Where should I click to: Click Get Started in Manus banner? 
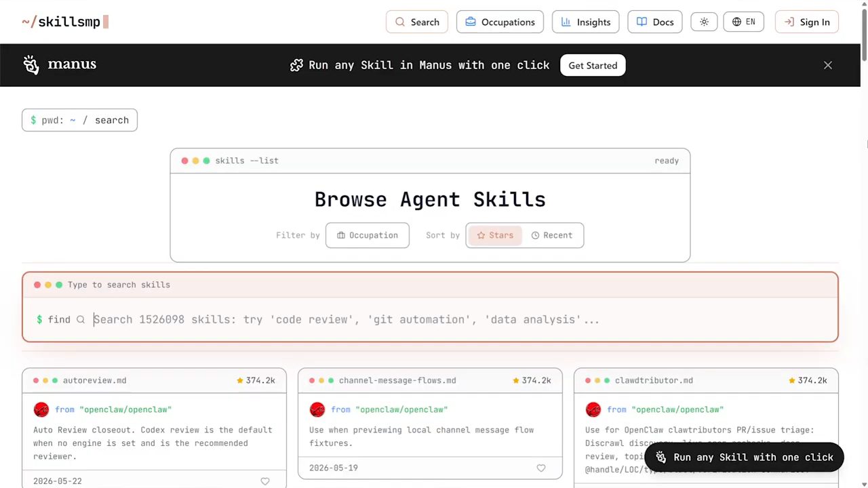(593, 65)
